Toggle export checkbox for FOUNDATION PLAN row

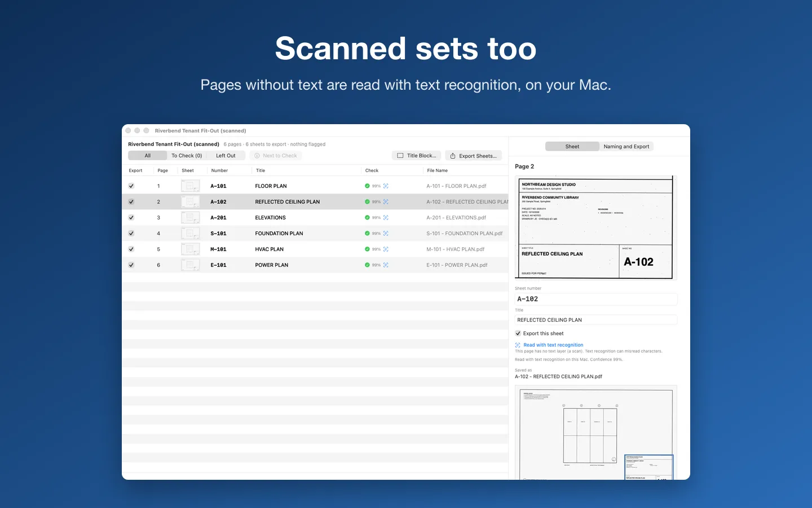(x=131, y=233)
